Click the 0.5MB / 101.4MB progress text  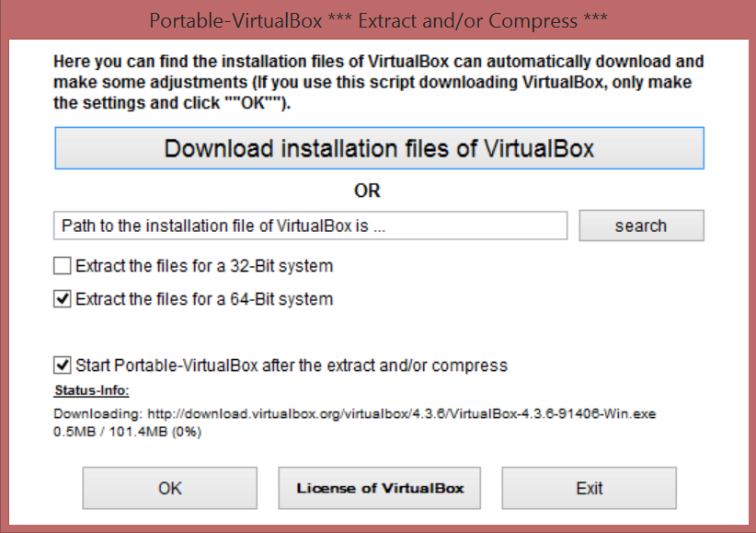(x=127, y=431)
